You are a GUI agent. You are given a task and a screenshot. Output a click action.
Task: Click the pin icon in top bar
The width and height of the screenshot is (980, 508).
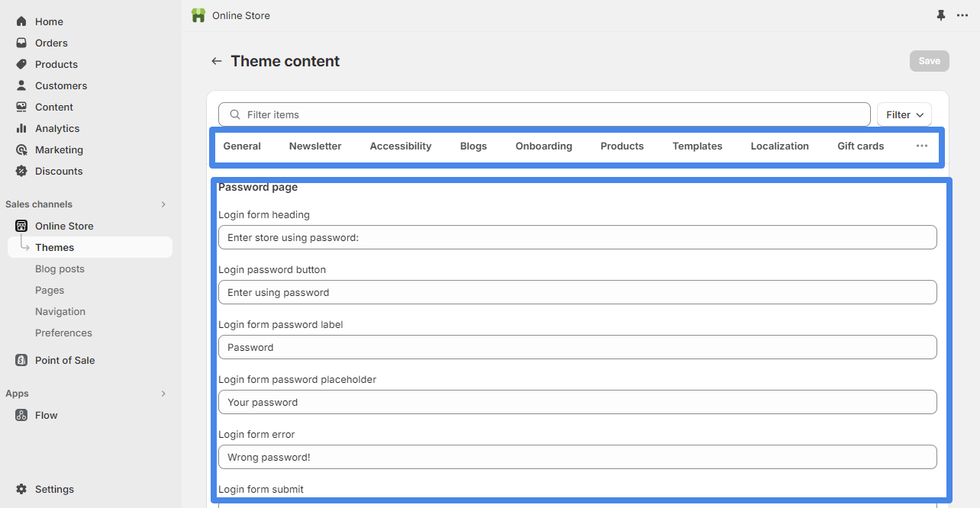click(941, 15)
